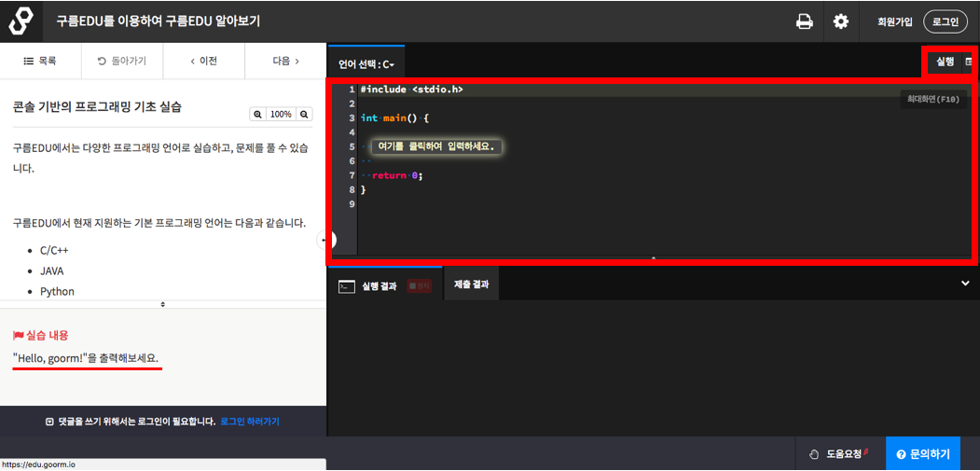980x471 pixels.
Task: Click the 정지 stop button
Action: (420, 285)
